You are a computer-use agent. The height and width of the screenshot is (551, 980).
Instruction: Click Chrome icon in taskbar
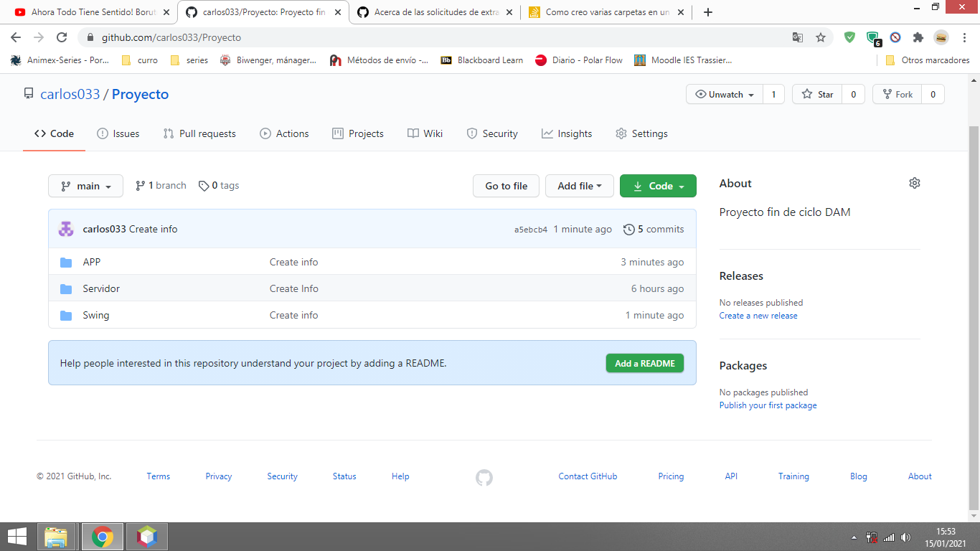(103, 537)
